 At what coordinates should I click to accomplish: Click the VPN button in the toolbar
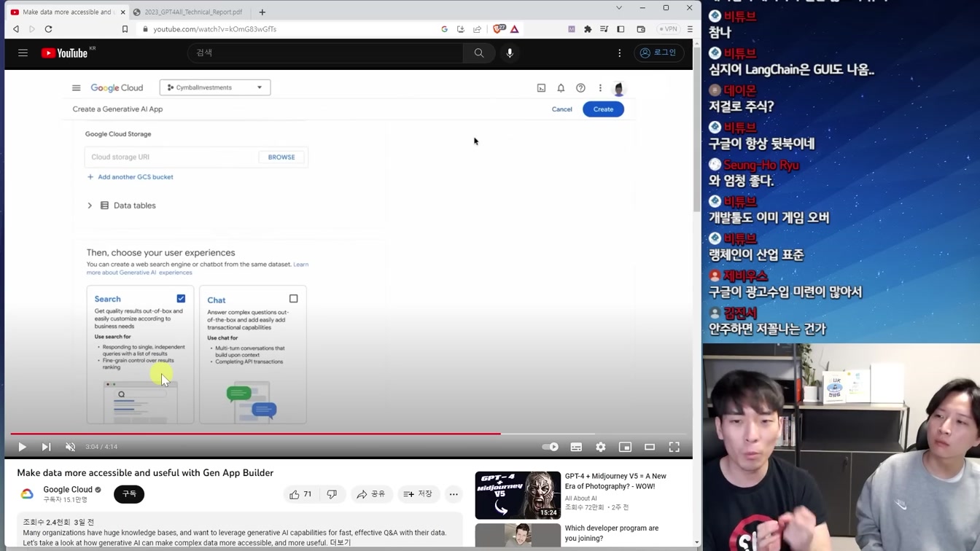pos(668,29)
